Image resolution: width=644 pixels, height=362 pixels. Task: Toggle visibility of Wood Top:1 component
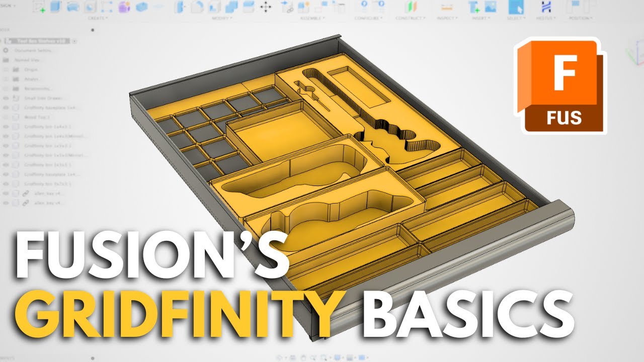pyautogui.click(x=6, y=117)
